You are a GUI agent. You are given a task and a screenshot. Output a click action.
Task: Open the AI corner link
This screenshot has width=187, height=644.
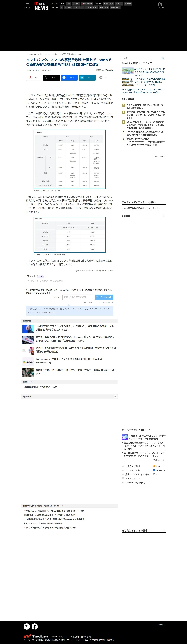tap(61, 8)
